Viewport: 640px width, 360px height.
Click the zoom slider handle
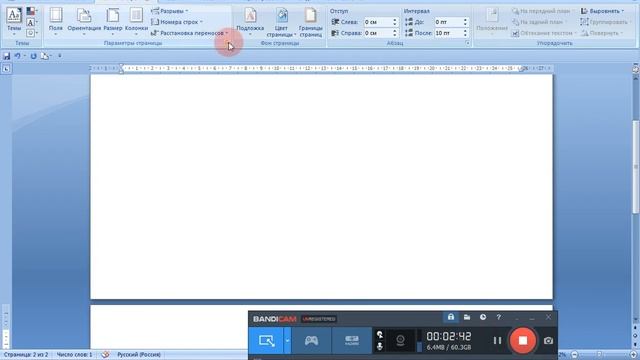click(x=600, y=355)
